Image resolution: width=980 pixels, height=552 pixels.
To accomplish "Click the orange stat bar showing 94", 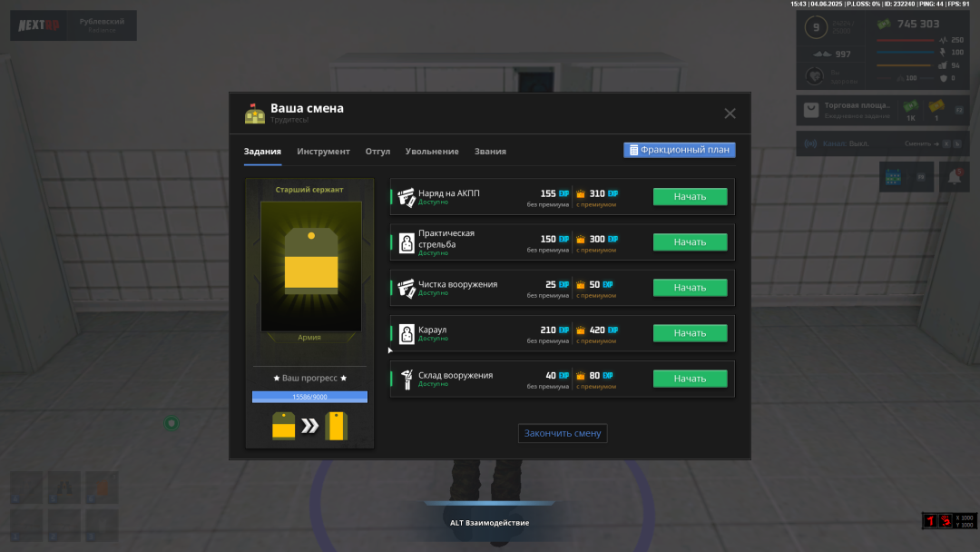I will pyautogui.click(x=905, y=65).
